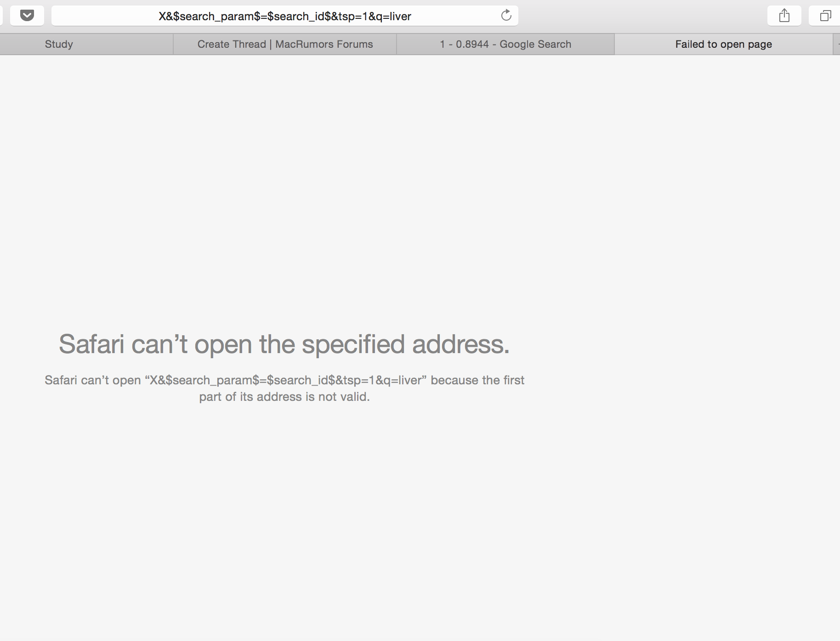
Task: Open the 1 - 0.8944 Google Search tab
Action: [505, 44]
